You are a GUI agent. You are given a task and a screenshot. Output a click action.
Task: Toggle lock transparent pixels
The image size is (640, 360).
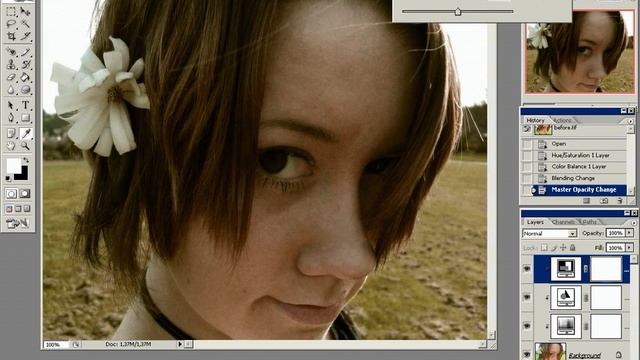coord(544,247)
